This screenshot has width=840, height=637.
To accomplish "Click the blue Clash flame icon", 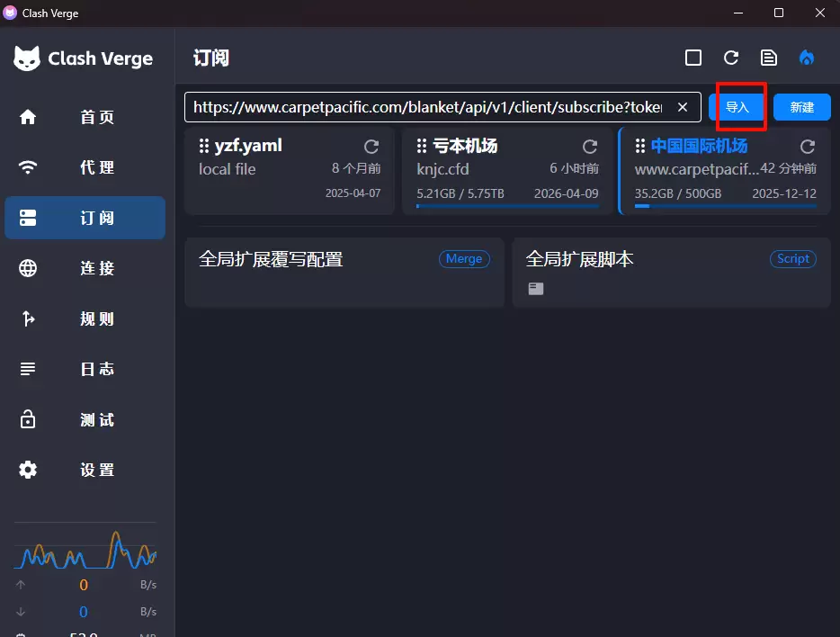I will (807, 57).
